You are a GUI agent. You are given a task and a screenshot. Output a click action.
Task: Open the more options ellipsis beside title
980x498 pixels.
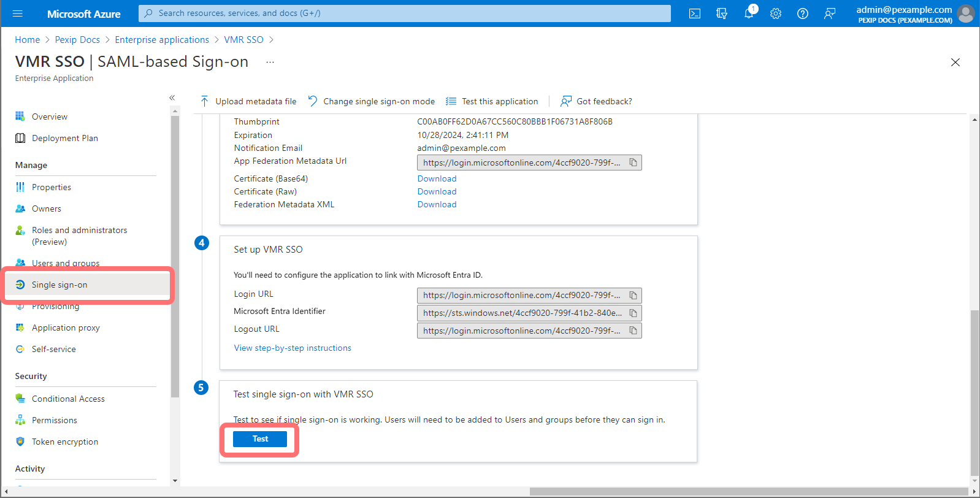(x=270, y=62)
